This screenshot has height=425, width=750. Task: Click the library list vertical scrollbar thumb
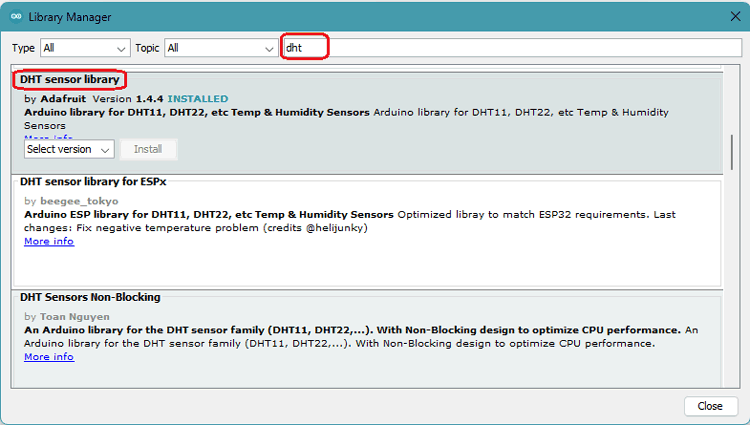tap(732, 153)
